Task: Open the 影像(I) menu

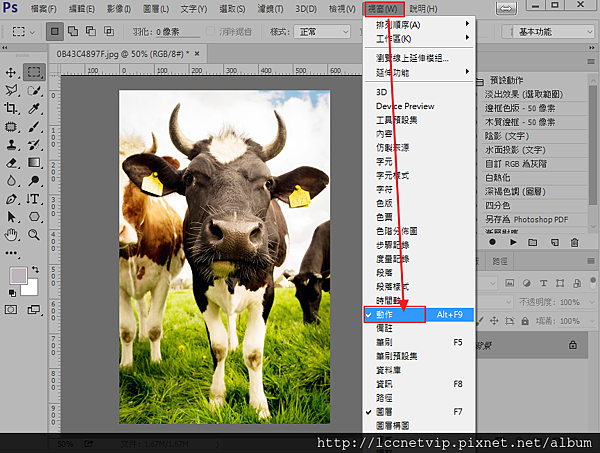Action: tap(119, 9)
